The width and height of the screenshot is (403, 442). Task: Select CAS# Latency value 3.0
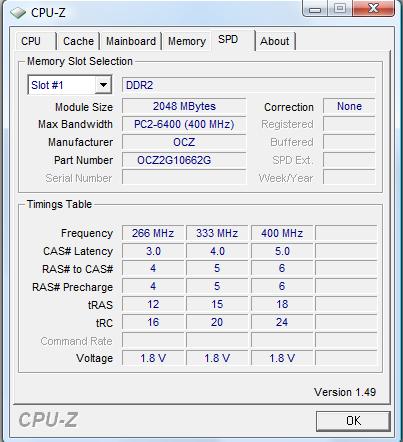(153, 251)
